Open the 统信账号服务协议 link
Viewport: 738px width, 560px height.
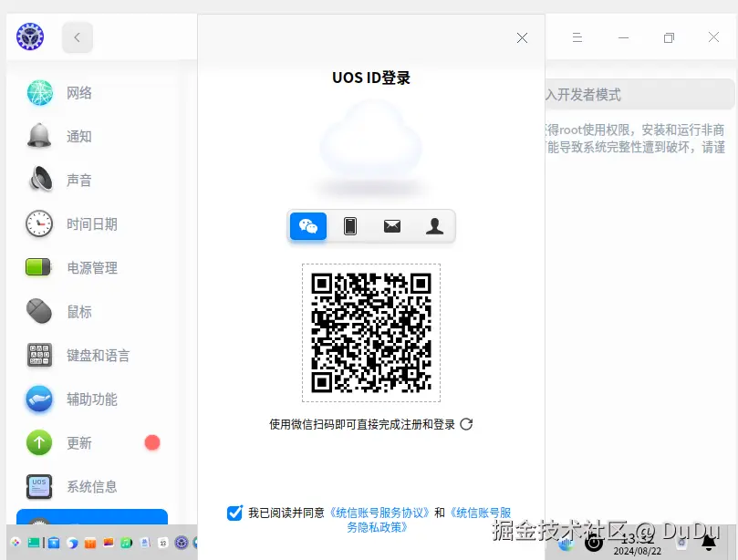(x=379, y=513)
